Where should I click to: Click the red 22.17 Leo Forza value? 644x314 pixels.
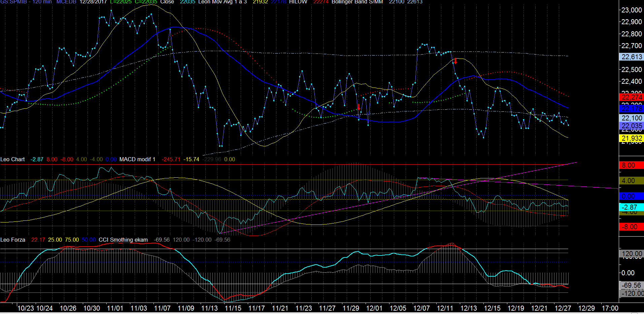click(38, 240)
